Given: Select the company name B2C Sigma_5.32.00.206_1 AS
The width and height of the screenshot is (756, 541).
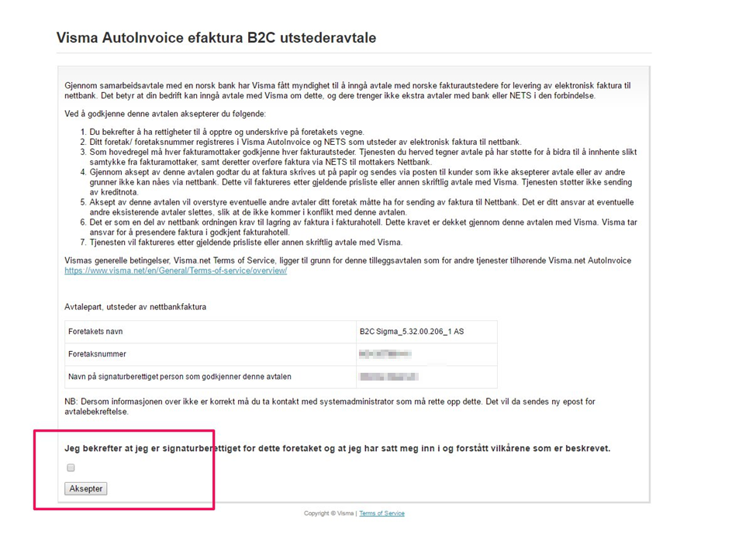Looking at the screenshot, I should (x=412, y=332).
